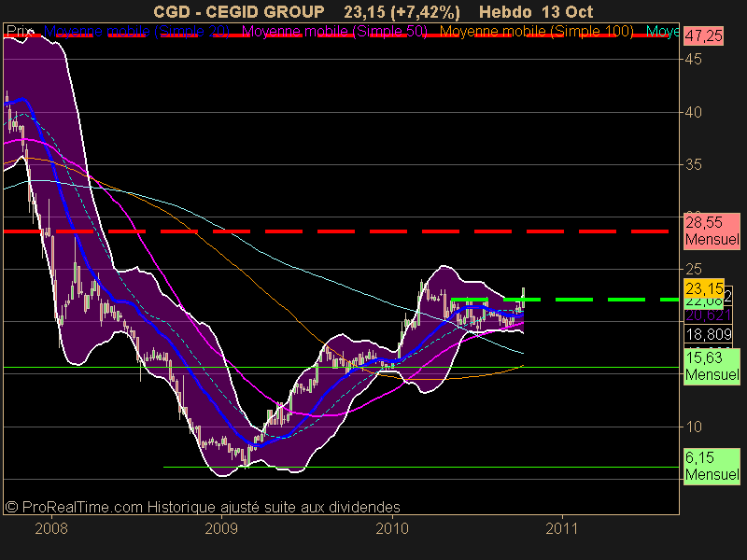Click the red '28,55 Mensuel' resistance tag
Viewport: 747px width, 560px height.
tap(712, 231)
